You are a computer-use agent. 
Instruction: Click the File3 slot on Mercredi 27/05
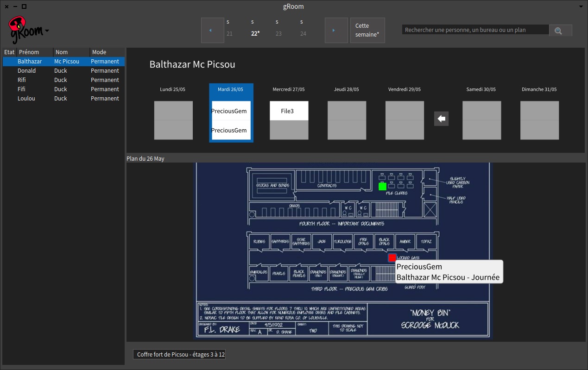289,111
